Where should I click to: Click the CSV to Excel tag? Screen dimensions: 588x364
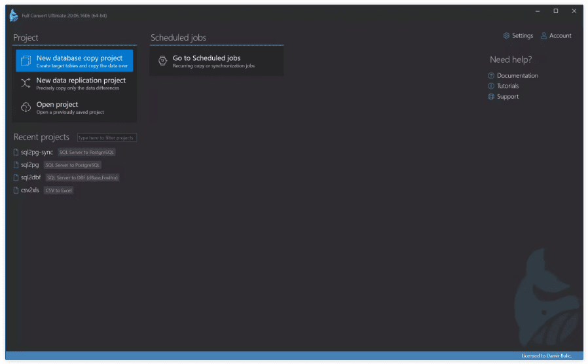[58, 191]
